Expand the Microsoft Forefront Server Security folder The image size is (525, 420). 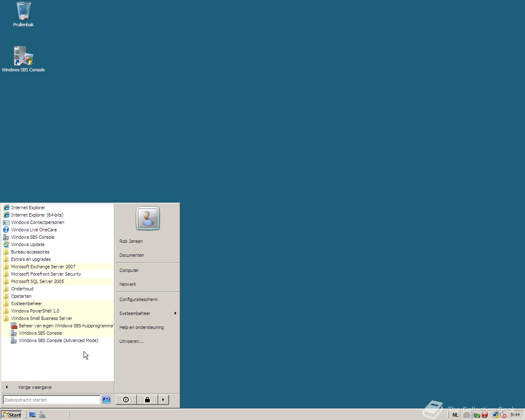pyautogui.click(x=57, y=274)
